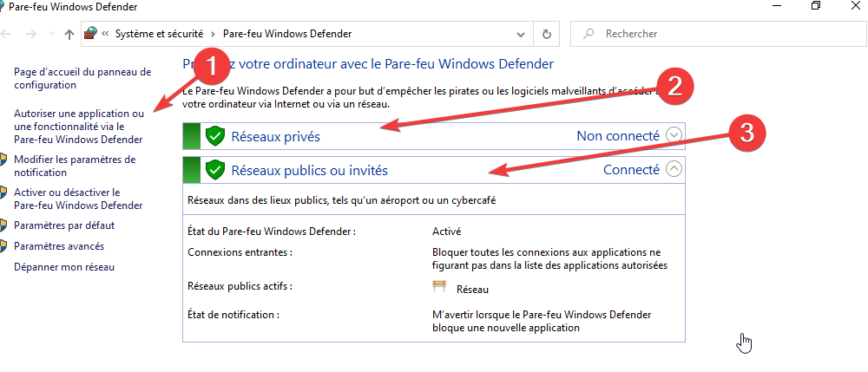The height and width of the screenshot is (372, 868).
Task: Click the arrow after Système et sécurité breadcrumb
Action: 214,35
